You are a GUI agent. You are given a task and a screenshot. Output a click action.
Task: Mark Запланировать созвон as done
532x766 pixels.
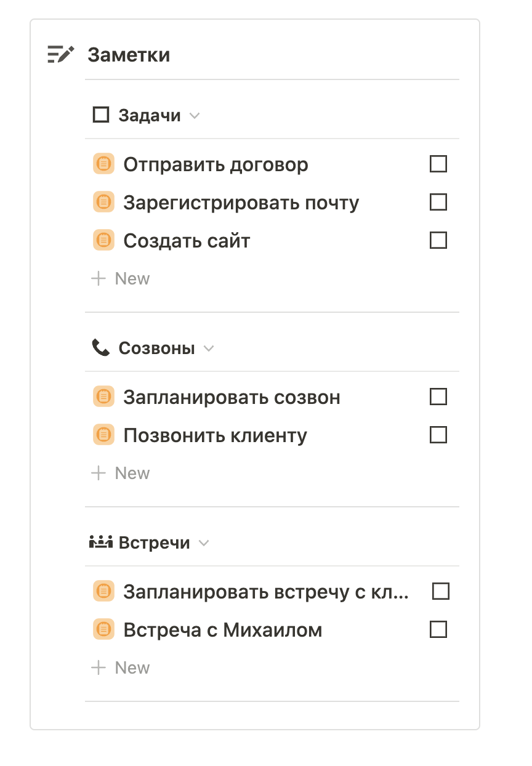point(438,397)
